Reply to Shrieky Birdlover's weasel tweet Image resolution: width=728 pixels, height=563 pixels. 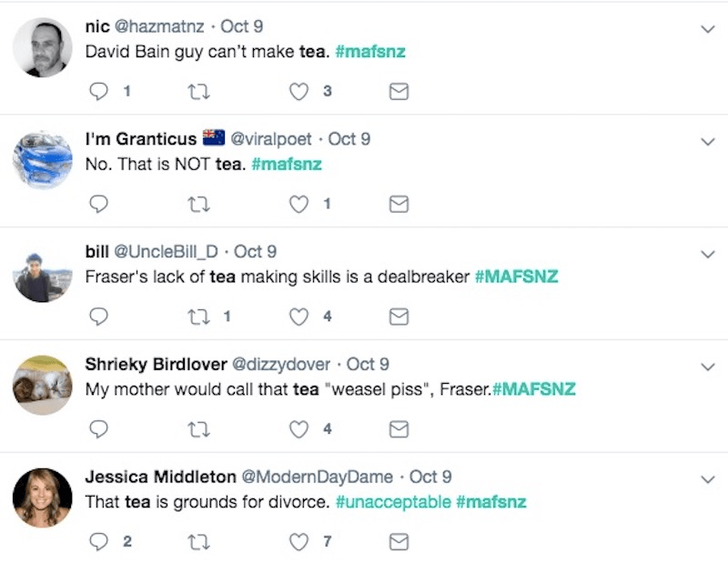coord(100,429)
